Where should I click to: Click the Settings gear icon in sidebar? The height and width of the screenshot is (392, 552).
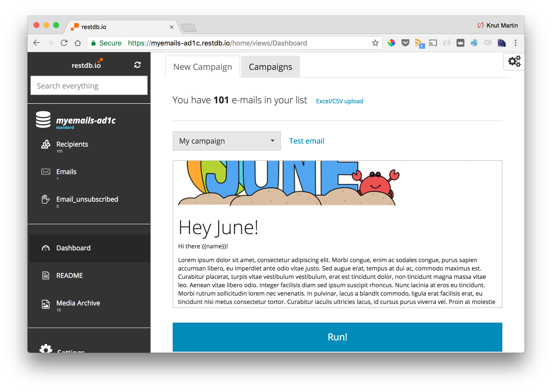46,348
